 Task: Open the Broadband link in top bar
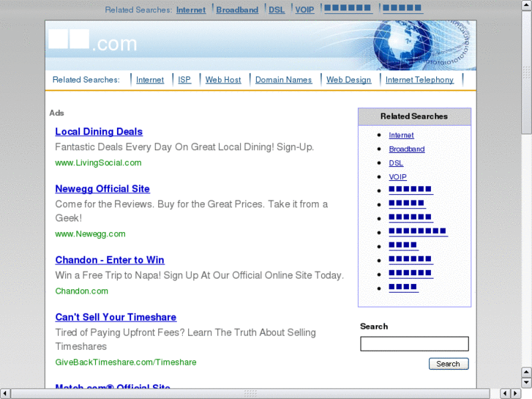(x=237, y=10)
